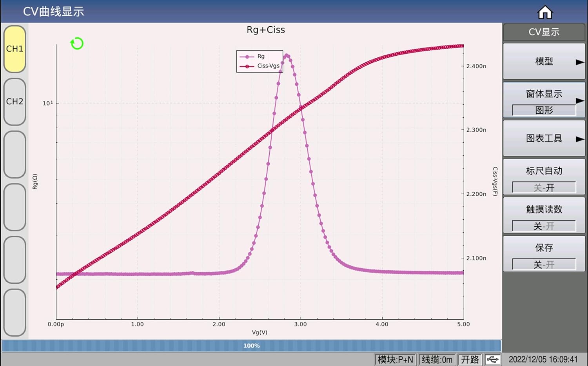
Task: Click the 线缆:0m status bar indicator
Action: (x=437, y=359)
